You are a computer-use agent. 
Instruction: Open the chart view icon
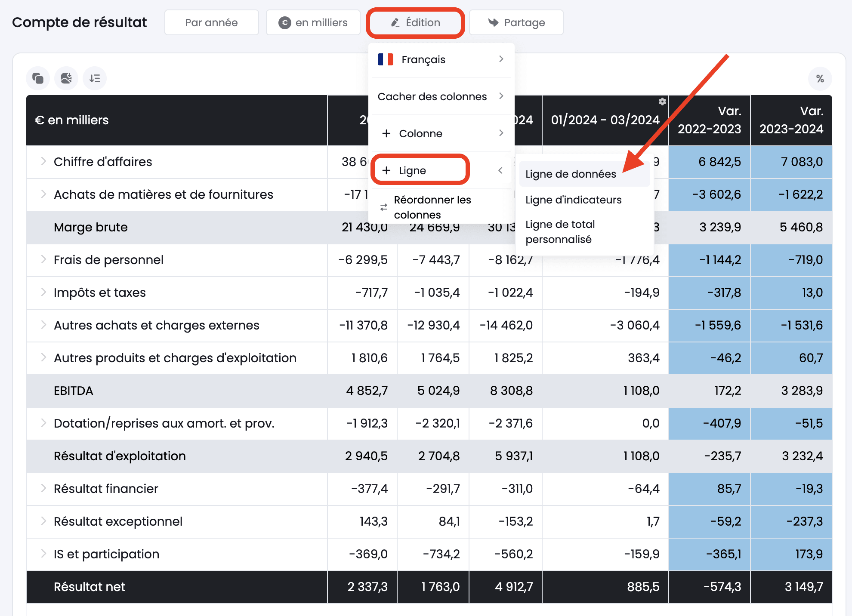66,78
